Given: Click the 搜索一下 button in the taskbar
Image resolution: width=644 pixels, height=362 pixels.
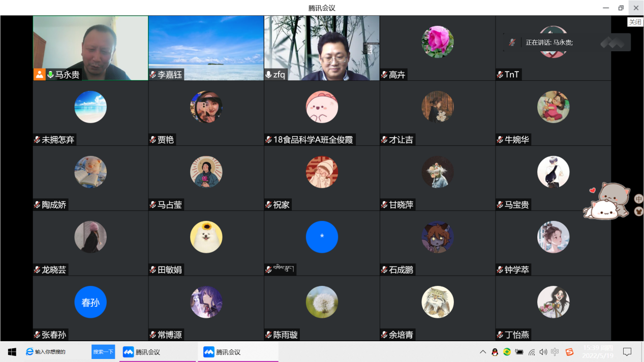Looking at the screenshot, I should [x=103, y=352].
